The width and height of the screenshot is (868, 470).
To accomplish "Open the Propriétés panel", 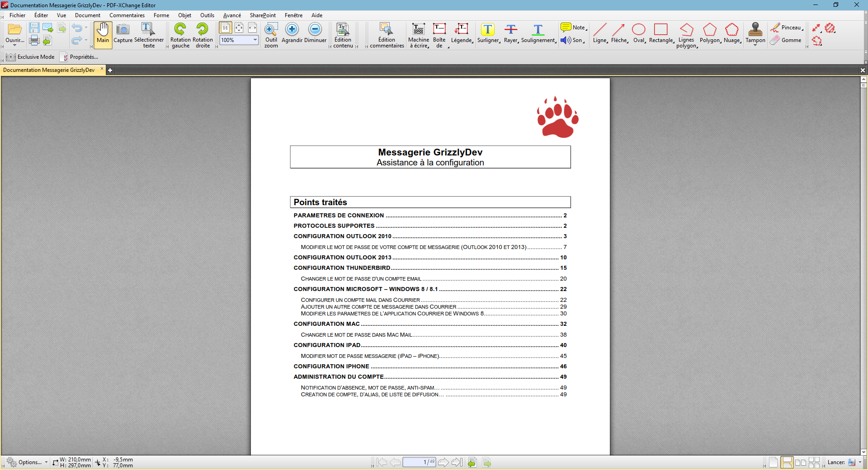I will (x=79, y=57).
